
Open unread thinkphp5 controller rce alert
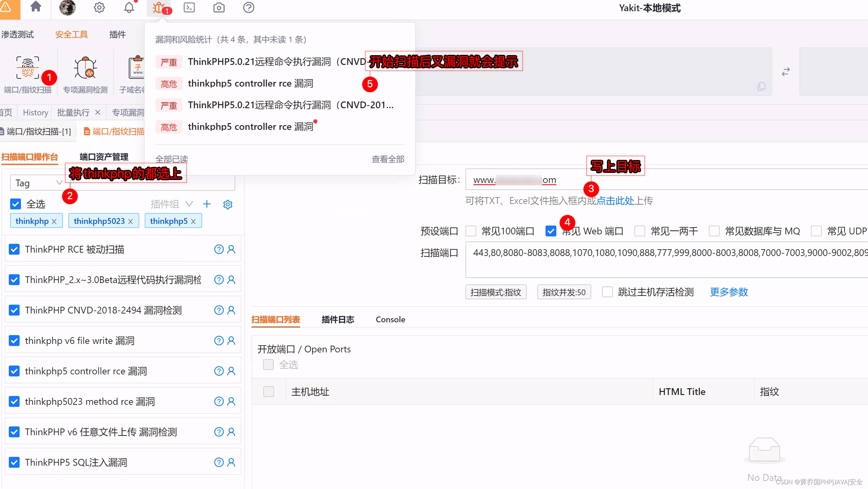coord(250,126)
